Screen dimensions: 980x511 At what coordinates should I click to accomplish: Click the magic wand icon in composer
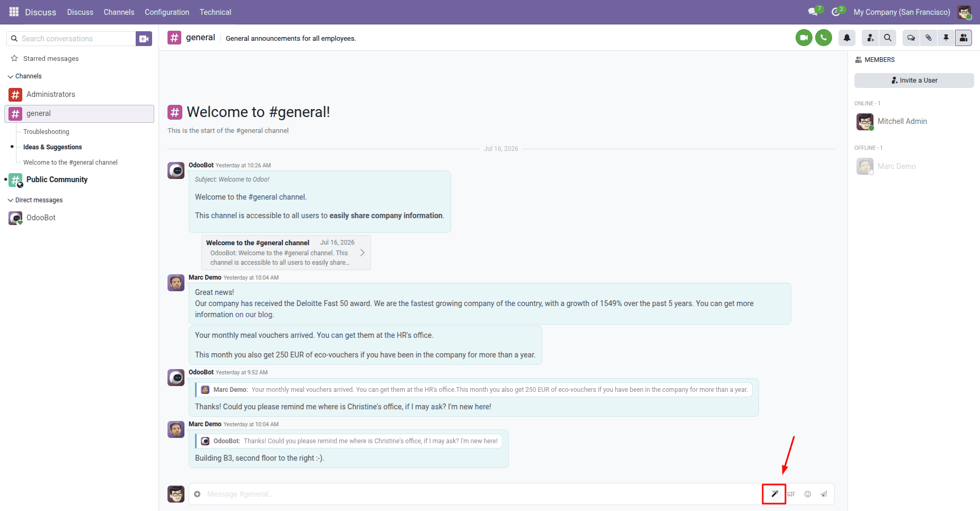pos(774,494)
